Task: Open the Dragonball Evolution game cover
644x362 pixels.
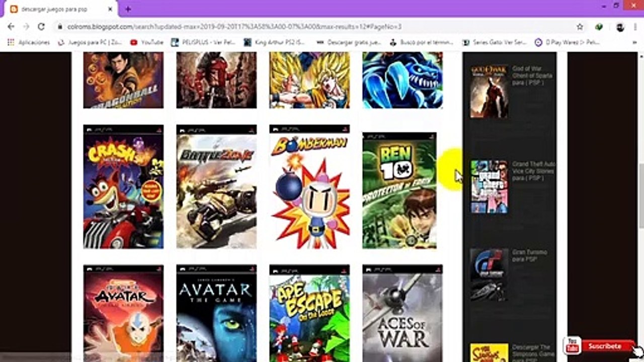Action: (123, 80)
